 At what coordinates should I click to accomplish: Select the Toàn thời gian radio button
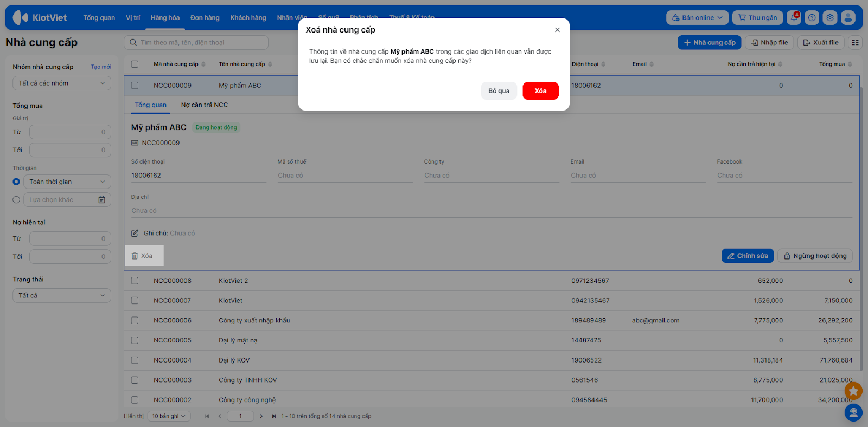[x=16, y=182]
